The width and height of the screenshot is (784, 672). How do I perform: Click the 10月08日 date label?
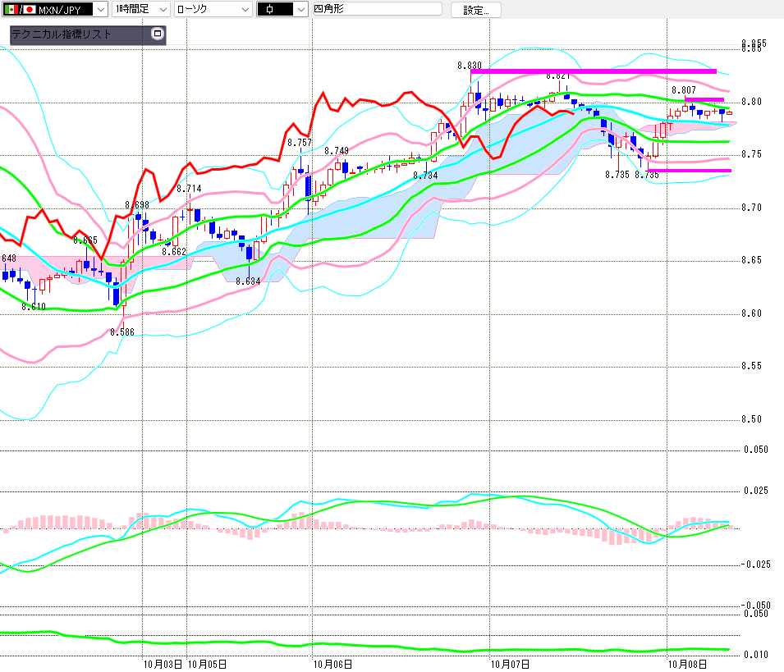pyautogui.click(x=687, y=665)
